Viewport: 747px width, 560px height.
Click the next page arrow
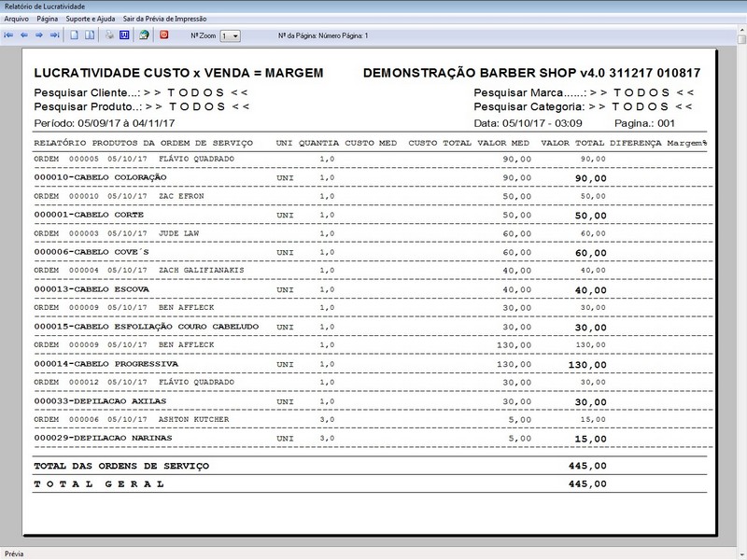39,35
